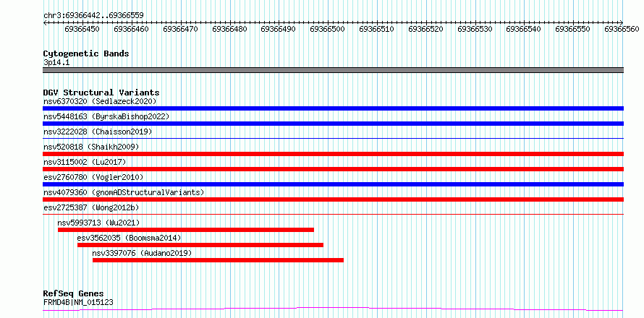Select the red esv3562035 variant bar
This screenshot has width=644, height=318.
[x=200, y=245]
